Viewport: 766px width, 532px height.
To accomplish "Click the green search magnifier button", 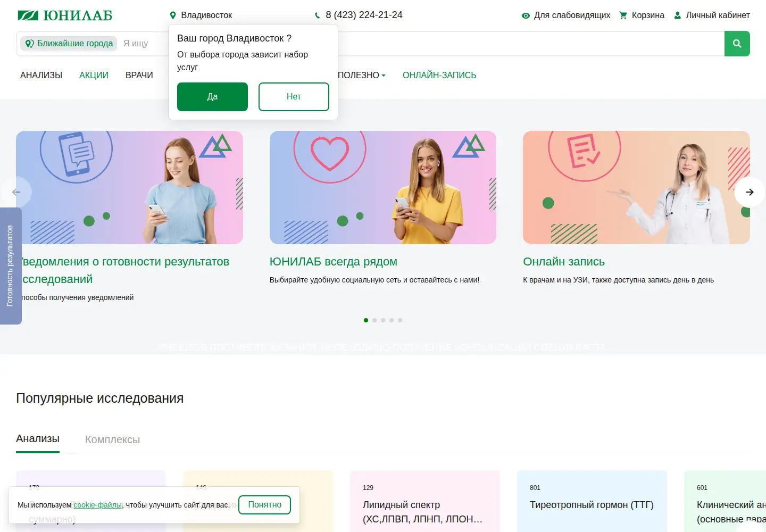I will tap(737, 44).
